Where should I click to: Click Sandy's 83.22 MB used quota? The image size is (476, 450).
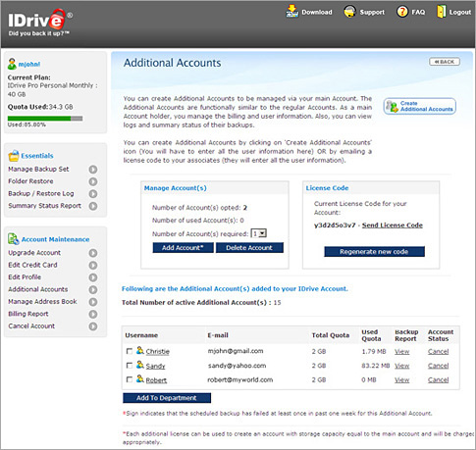coord(376,366)
